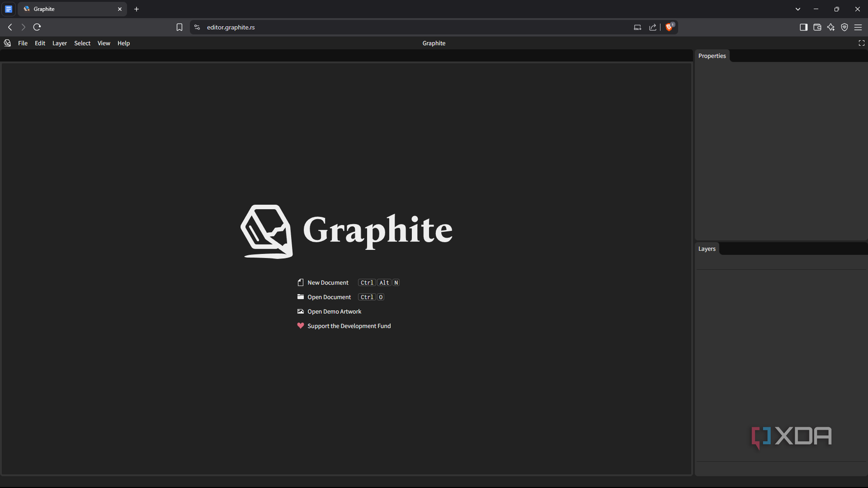Click the image icon beside Open Demo Artwork
The image size is (868, 488).
coord(300,312)
